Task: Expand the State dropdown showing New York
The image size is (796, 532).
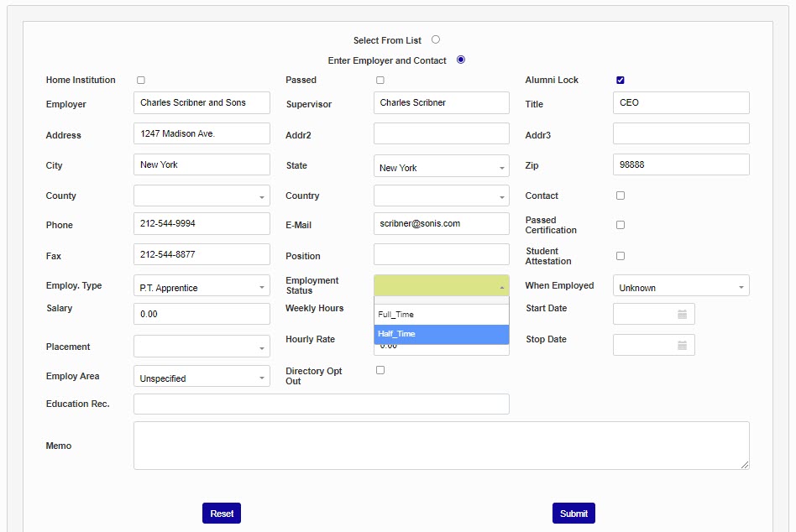Action: [441, 167]
